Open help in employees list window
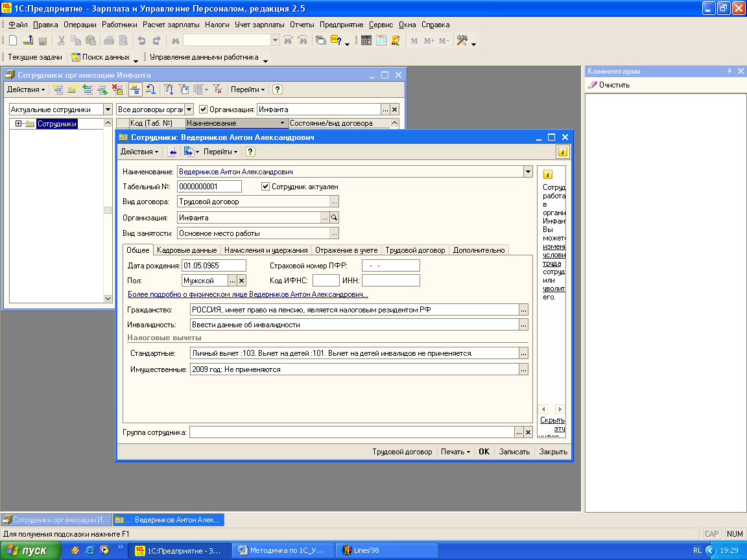Viewport: 747px width, 560px height. coord(278,89)
